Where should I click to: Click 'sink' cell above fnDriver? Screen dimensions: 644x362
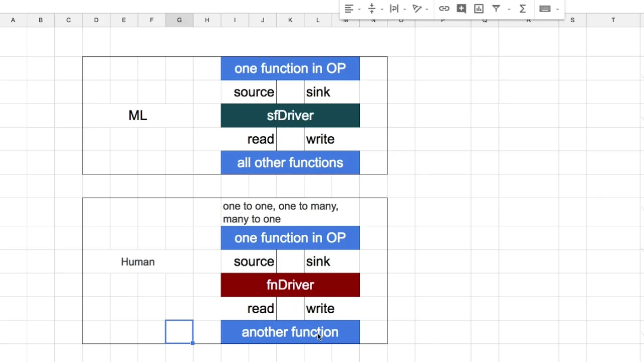coord(332,261)
